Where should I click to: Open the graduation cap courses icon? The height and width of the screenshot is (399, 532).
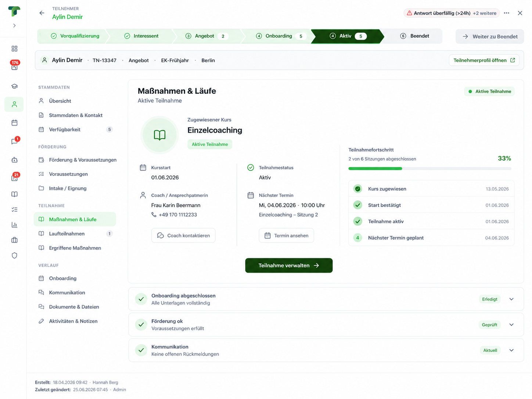pyautogui.click(x=14, y=86)
